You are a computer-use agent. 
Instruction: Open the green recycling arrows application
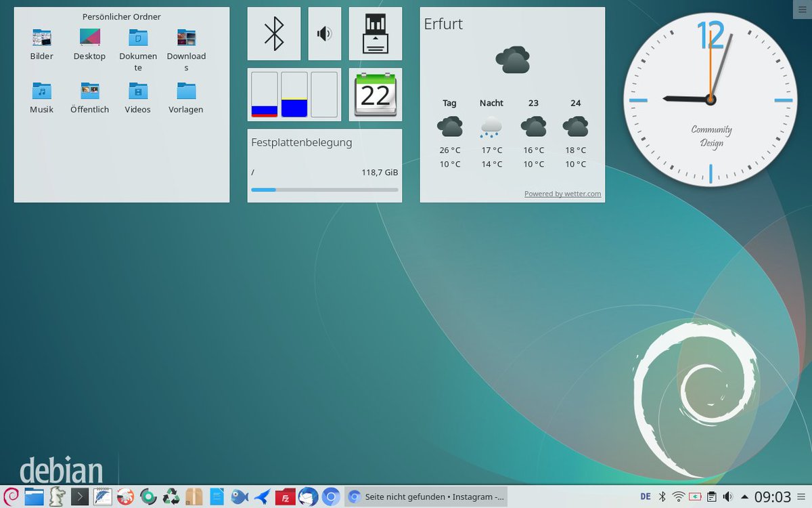point(171,496)
